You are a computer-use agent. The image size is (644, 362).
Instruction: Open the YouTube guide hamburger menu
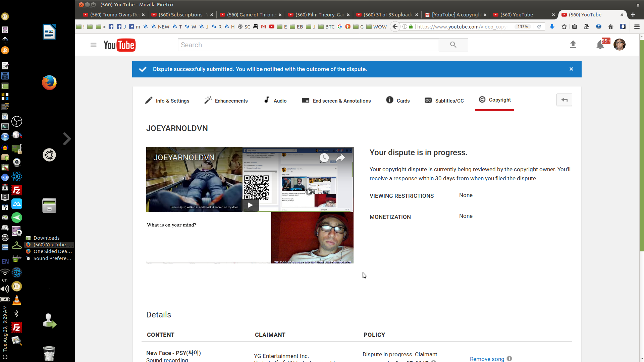[93, 45]
